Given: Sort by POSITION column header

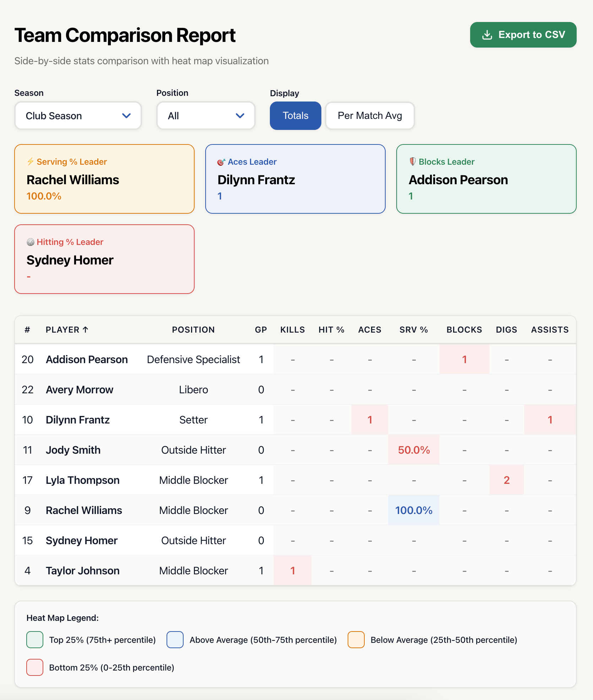Looking at the screenshot, I should 194,330.
